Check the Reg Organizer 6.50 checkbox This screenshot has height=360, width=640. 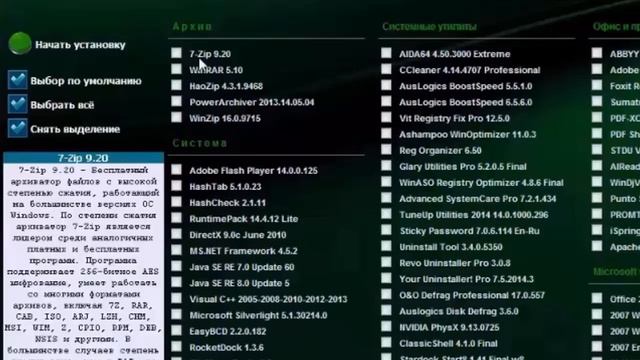386,149
